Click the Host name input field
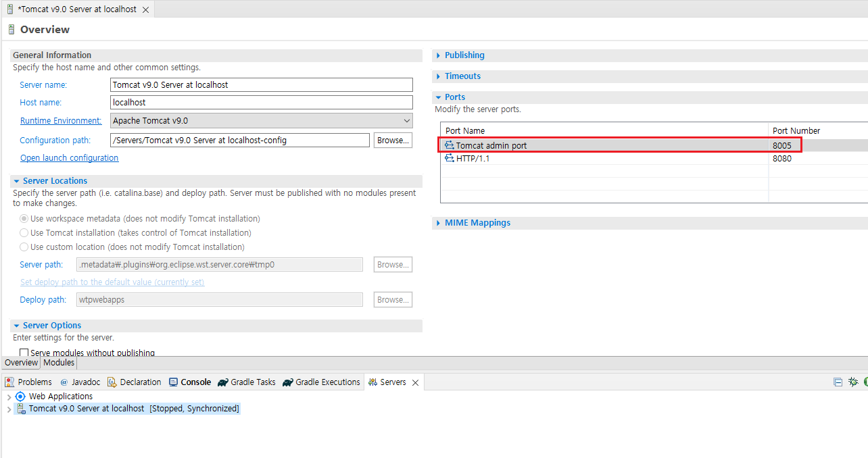Image resolution: width=868 pixels, height=458 pixels. coord(262,103)
